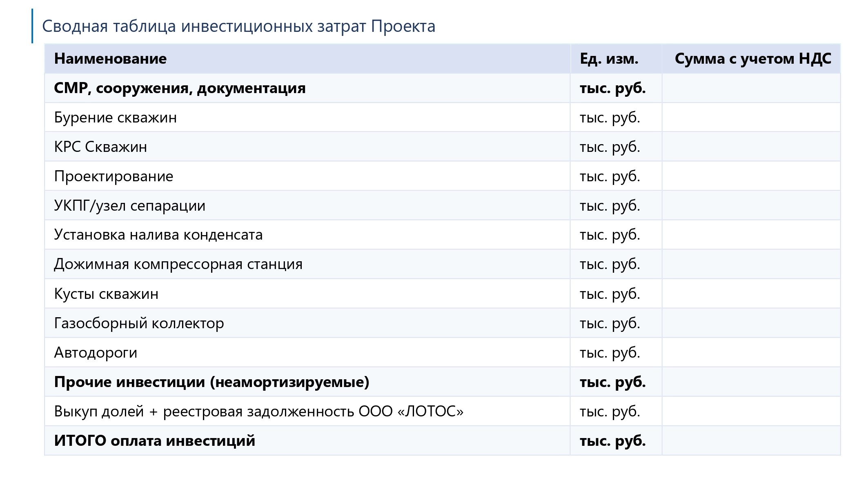Click the 'Кусты скважин' cell

(x=106, y=294)
